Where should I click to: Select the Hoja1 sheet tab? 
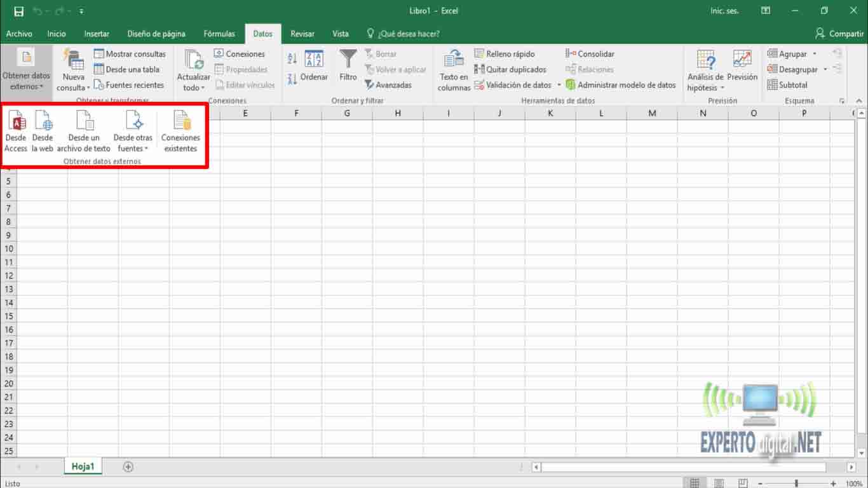click(x=83, y=466)
